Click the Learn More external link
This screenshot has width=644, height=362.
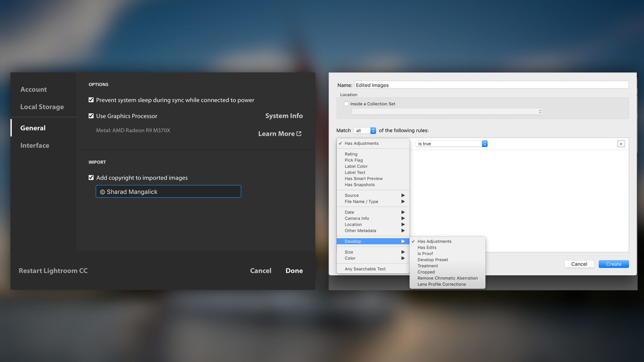click(279, 134)
